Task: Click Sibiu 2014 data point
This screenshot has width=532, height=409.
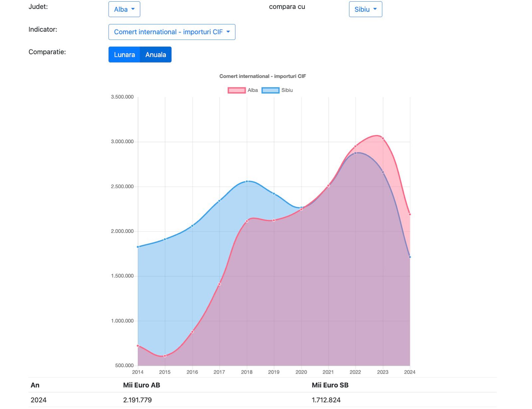Action: [x=138, y=247]
